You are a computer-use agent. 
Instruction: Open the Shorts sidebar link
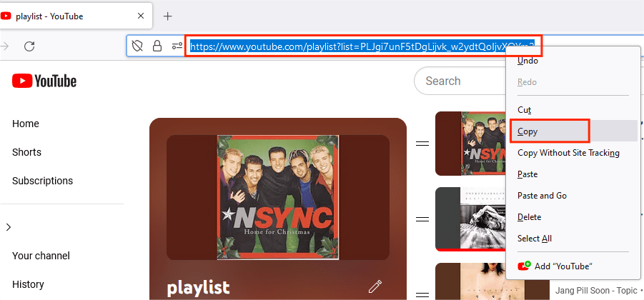pos(27,152)
